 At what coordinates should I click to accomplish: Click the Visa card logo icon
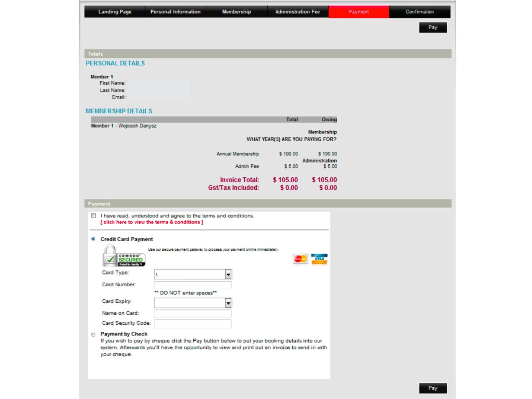pos(319,259)
